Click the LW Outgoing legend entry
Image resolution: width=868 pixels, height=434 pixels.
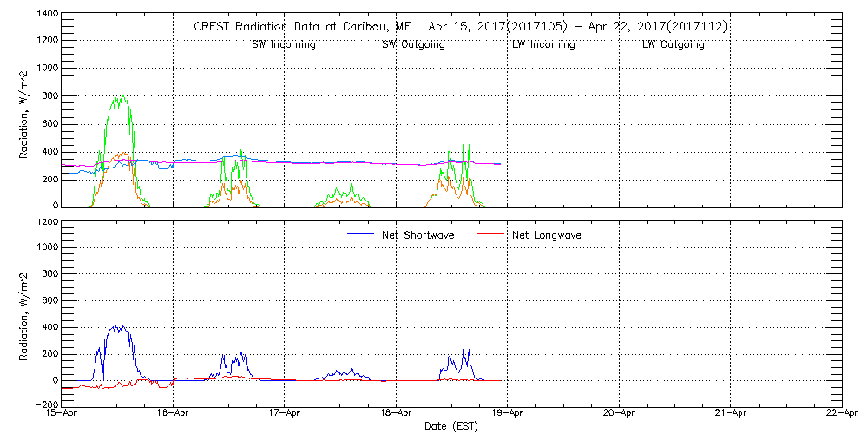673,44
